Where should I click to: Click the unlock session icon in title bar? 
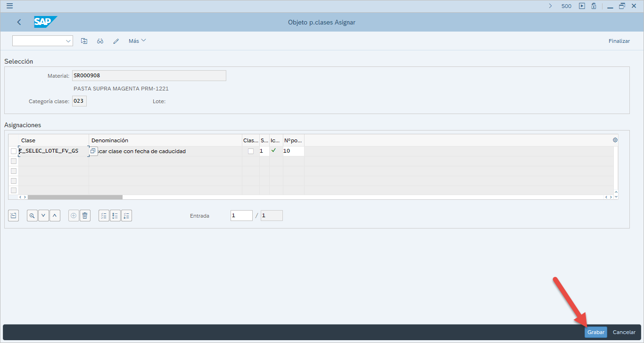tap(594, 6)
